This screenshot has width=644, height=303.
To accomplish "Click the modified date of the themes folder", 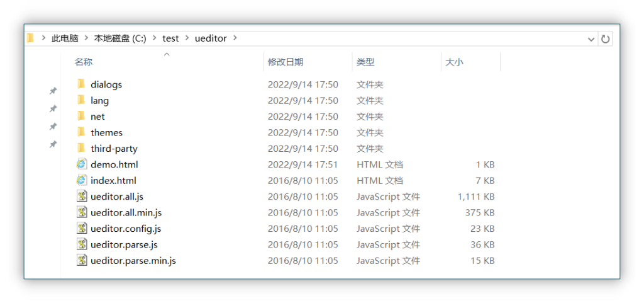I will click(303, 132).
